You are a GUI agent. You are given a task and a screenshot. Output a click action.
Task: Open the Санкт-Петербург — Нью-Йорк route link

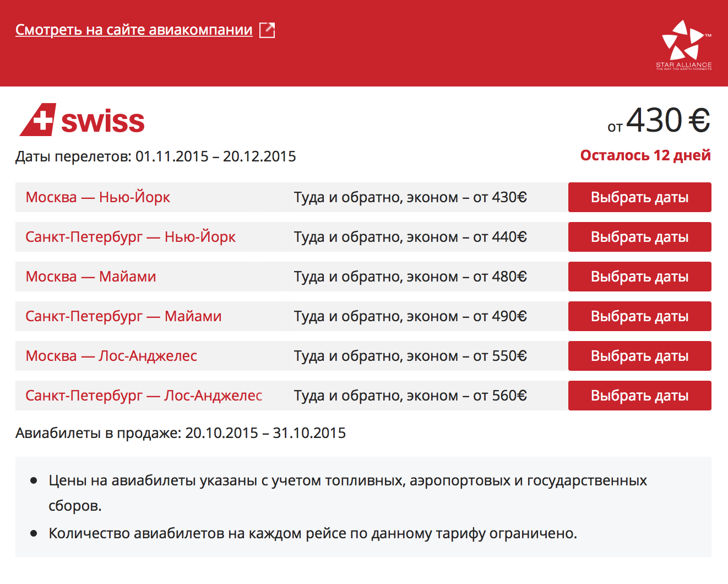[x=131, y=237]
